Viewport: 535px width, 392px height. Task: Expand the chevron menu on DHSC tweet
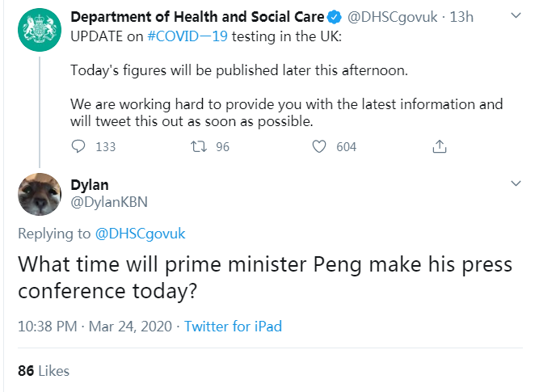[516, 16]
